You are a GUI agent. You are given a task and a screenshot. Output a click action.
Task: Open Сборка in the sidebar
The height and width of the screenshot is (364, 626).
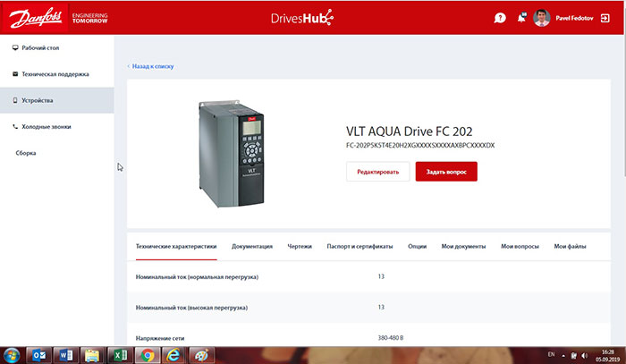pos(26,153)
